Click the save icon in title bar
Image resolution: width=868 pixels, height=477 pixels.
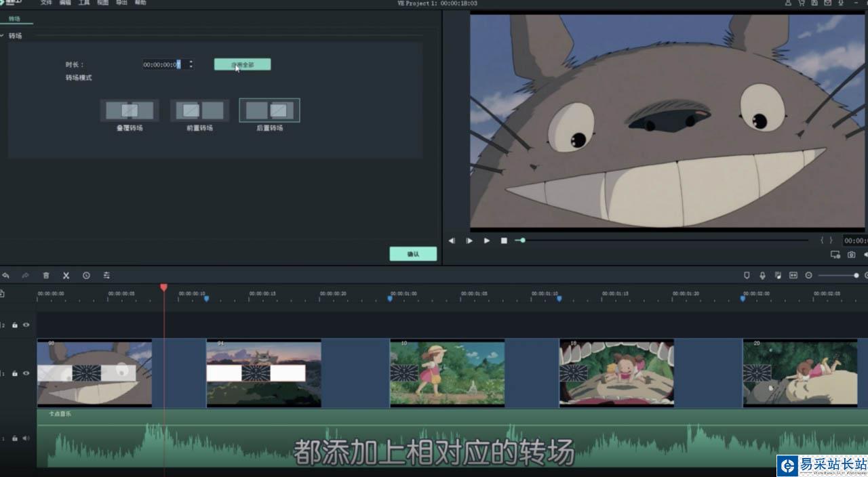coord(814,3)
